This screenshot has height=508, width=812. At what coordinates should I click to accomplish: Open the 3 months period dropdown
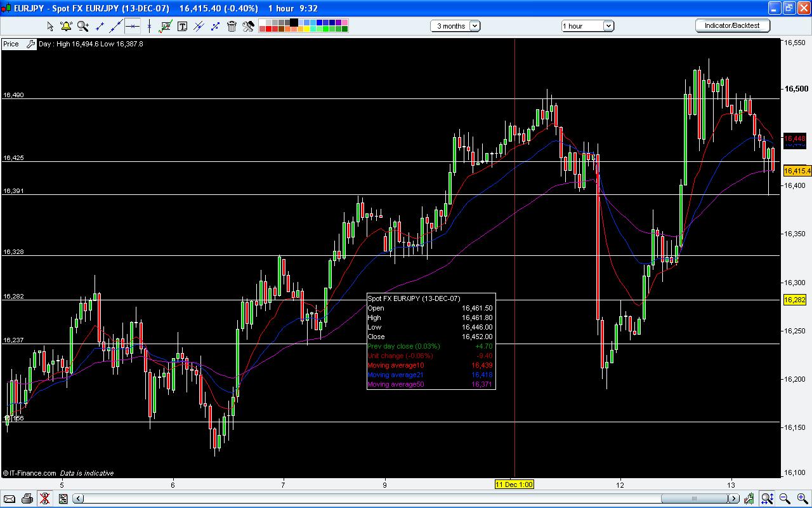(x=455, y=26)
